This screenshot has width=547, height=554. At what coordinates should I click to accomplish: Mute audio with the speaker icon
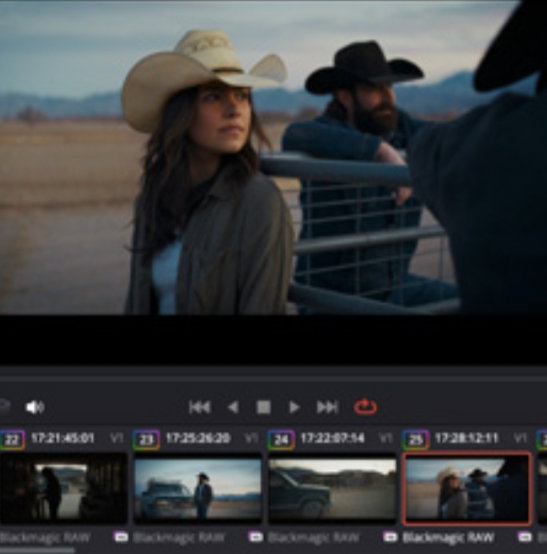click(x=35, y=407)
